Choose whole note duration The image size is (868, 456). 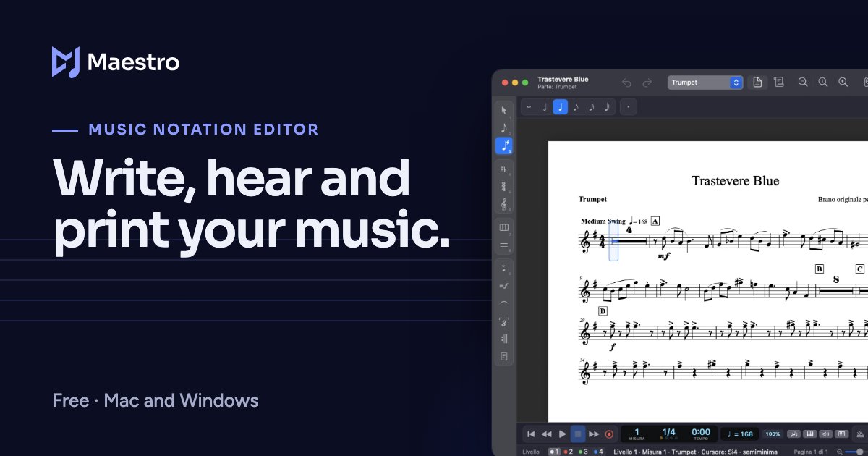pyautogui.click(x=529, y=107)
